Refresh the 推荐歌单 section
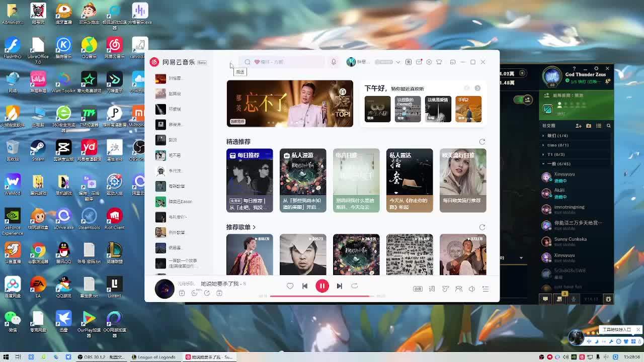The width and height of the screenshot is (644, 362). [482, 227]
